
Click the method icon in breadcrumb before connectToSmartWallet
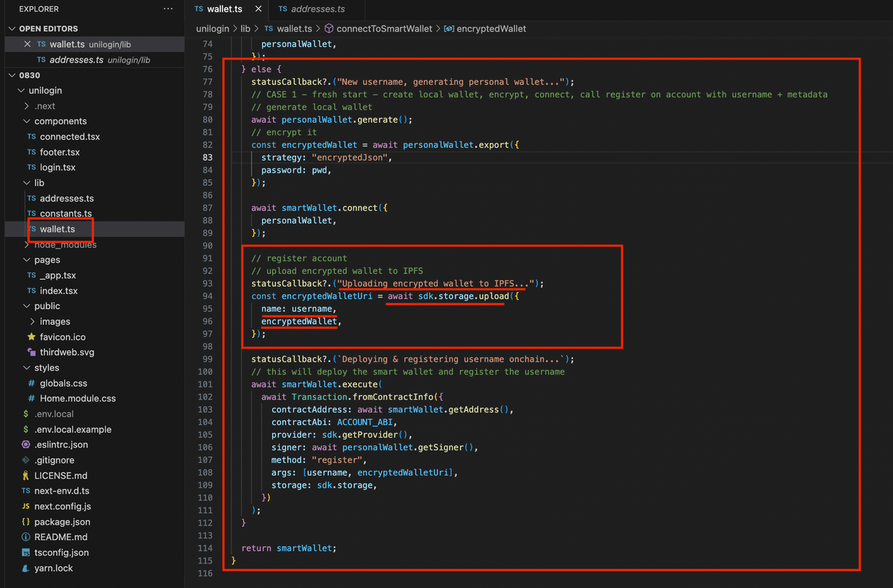(x=329, y=28)
